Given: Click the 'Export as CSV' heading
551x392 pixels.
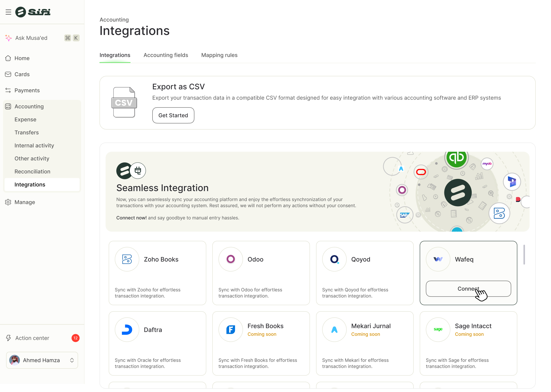Looking at the screenshot, I should 179,87.
